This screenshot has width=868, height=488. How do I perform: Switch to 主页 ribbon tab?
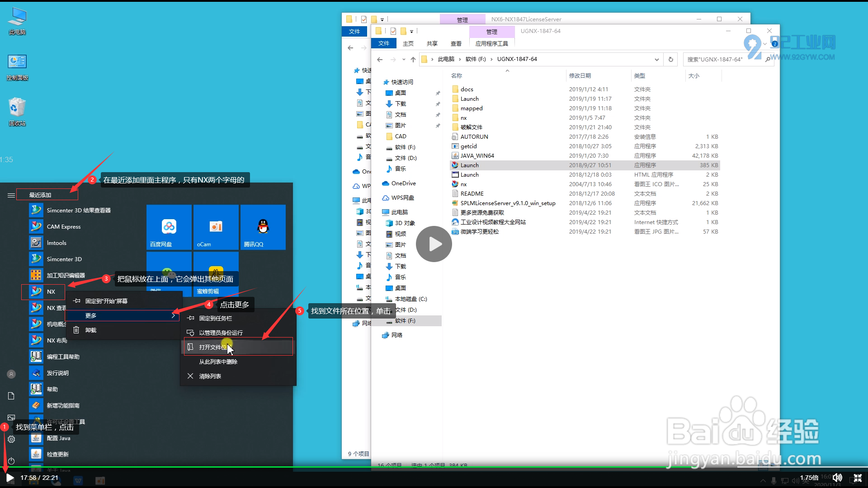pyautogui.click(x=408, y=43)
